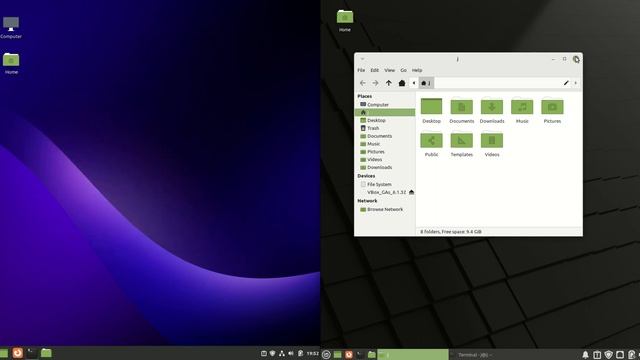
Task: Eject the VBox_GAs volume
Action: tap(411, 192)
